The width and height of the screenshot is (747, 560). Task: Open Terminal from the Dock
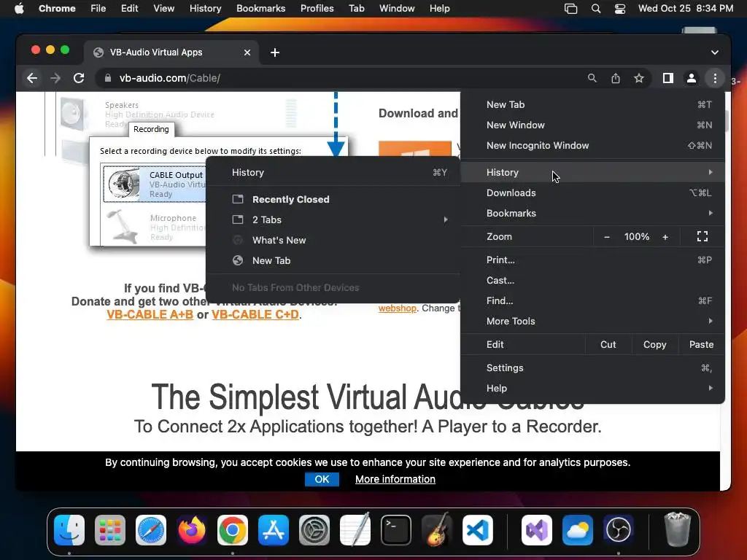click(x=396, y=529)
